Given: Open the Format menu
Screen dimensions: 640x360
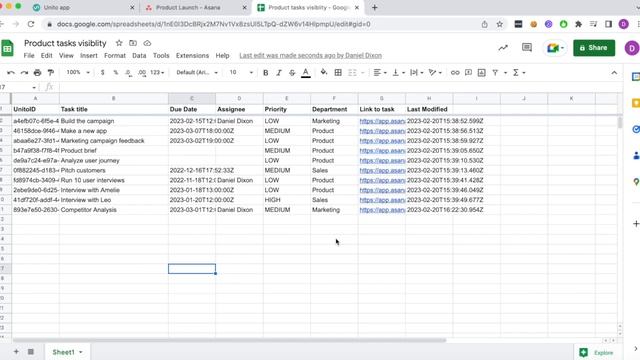Looking at the screenshot, I should click(115, 56).
